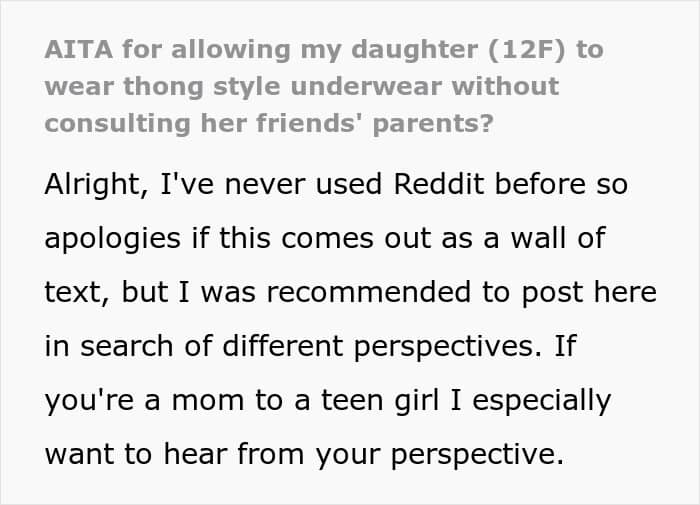The width and height of the screenshot is (700, 505).
Task: Click the word "apologies" in the body text
Action: pos(111,240)
